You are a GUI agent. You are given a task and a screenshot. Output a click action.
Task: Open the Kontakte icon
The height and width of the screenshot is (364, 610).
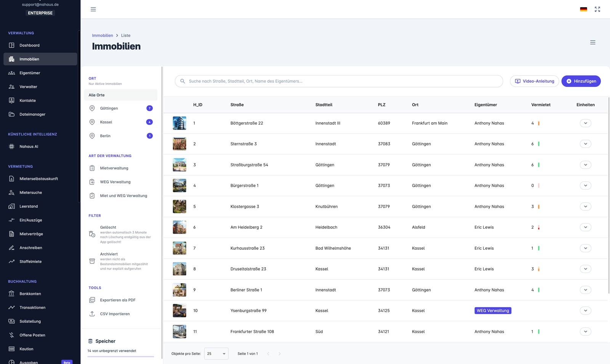(x=11, y=101)
